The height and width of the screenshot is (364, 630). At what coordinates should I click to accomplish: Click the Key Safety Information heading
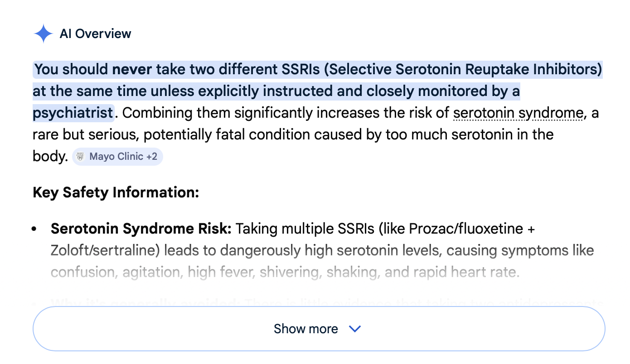tap(116, 192)
